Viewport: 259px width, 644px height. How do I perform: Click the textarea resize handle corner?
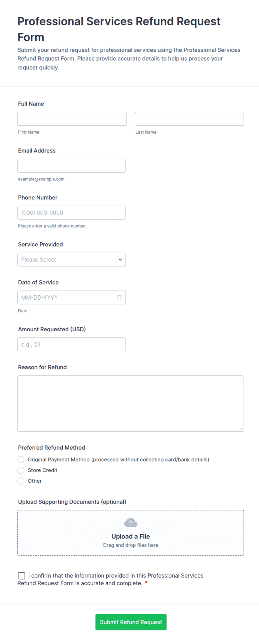pyautogui.click(x=241, y=429)
